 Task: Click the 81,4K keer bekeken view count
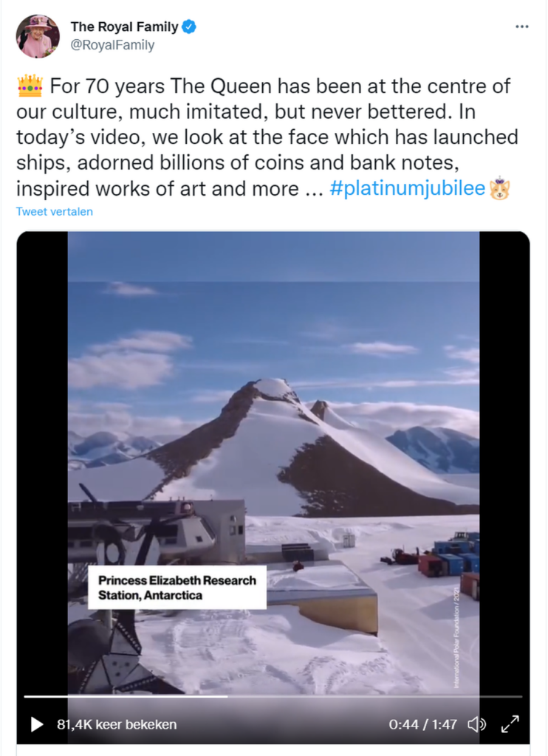tap(117, 724)
